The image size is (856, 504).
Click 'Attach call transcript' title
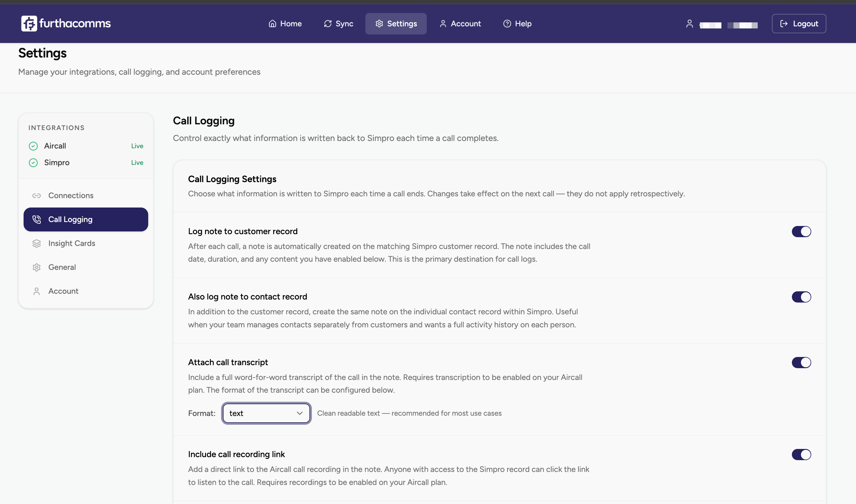click(228, 362)
